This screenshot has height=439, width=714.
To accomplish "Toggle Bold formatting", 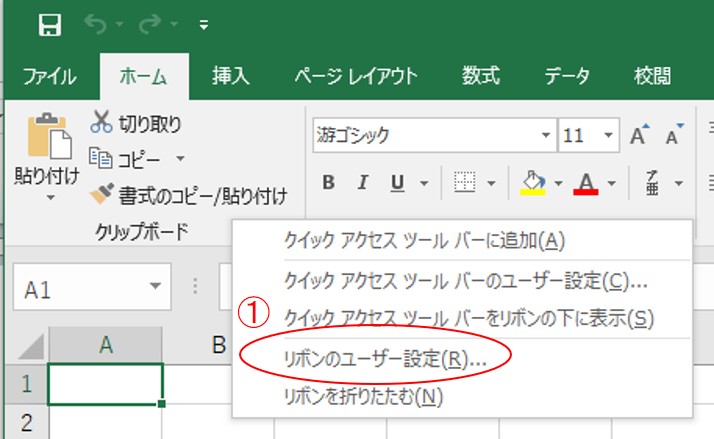I will 327,183.
